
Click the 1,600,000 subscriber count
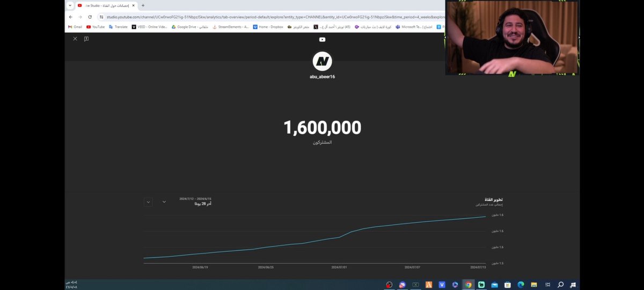point(322,128)
